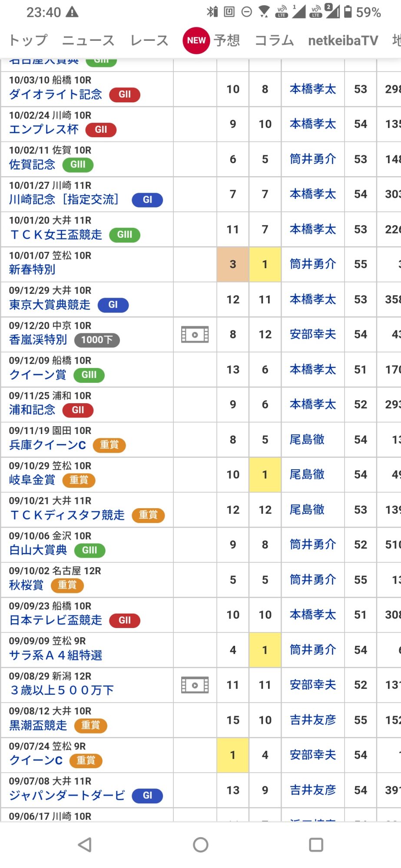Play the 香嵐渓特別 race video icon
Screen dimensions: 401x868
(x=195, y=335)
